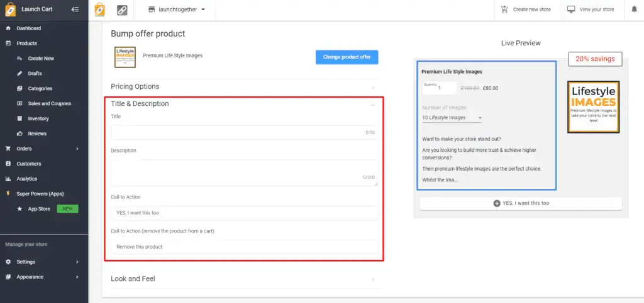Click the plus icon on YES button

tap(497, 203)
